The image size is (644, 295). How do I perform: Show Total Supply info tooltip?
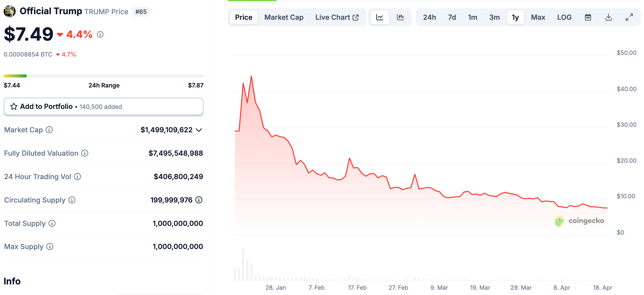click(52, 223)
